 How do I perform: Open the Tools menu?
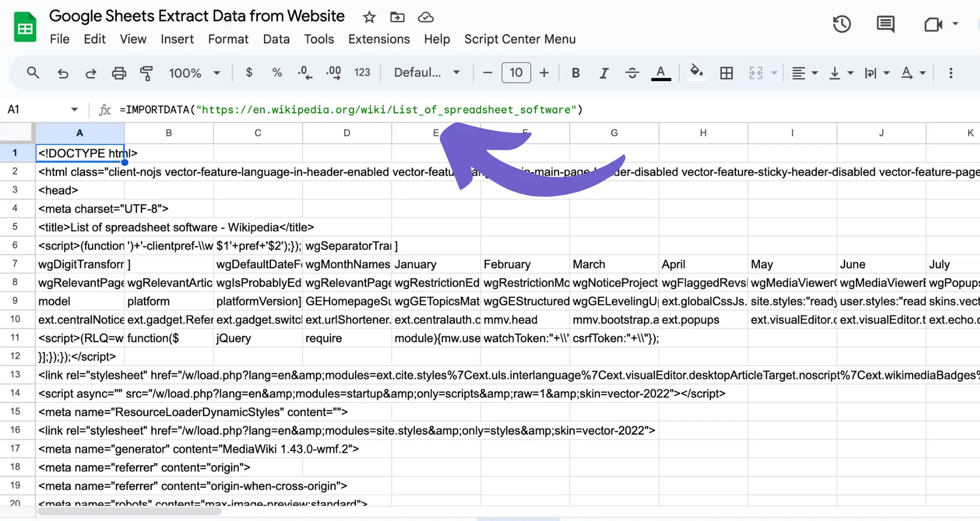point(319,39)
